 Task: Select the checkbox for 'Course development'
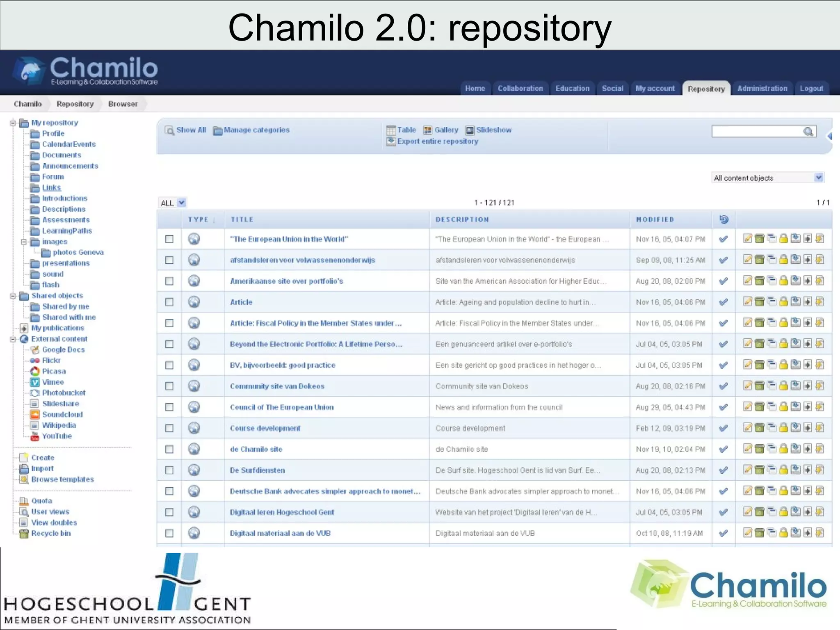pyautogui.click(x=169, y=428)
